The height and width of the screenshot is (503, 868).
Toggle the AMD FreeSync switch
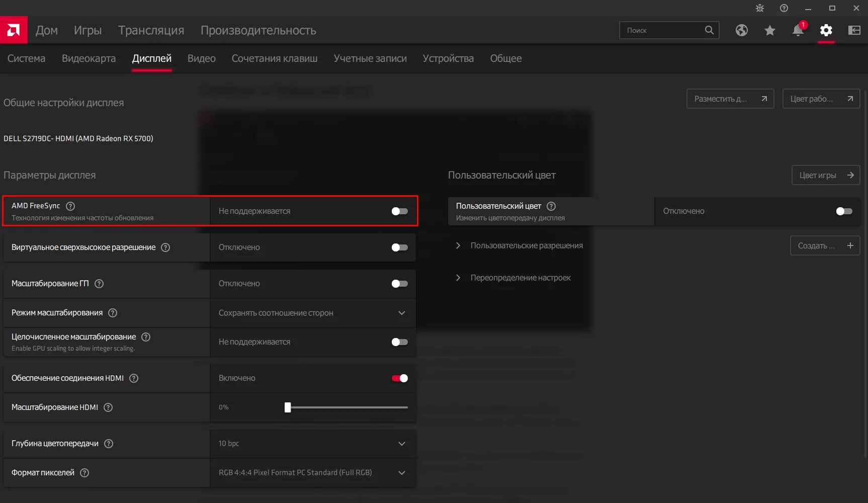400,211
